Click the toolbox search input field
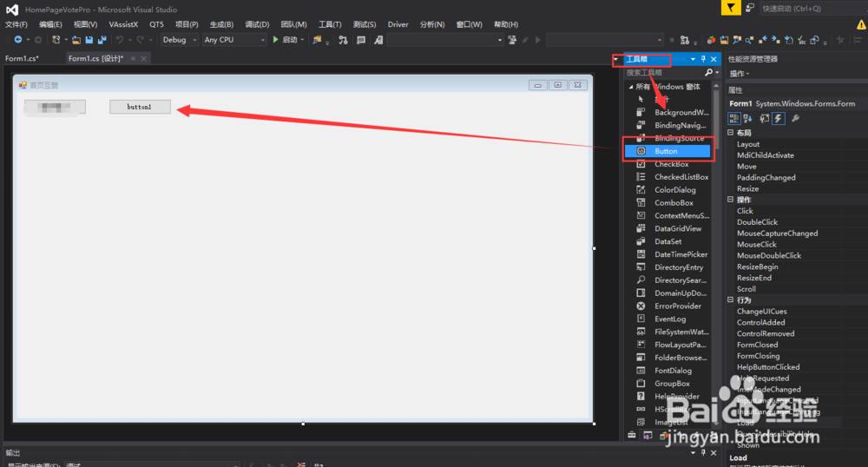This screenshot has height=467, width=868. point(663,73)
